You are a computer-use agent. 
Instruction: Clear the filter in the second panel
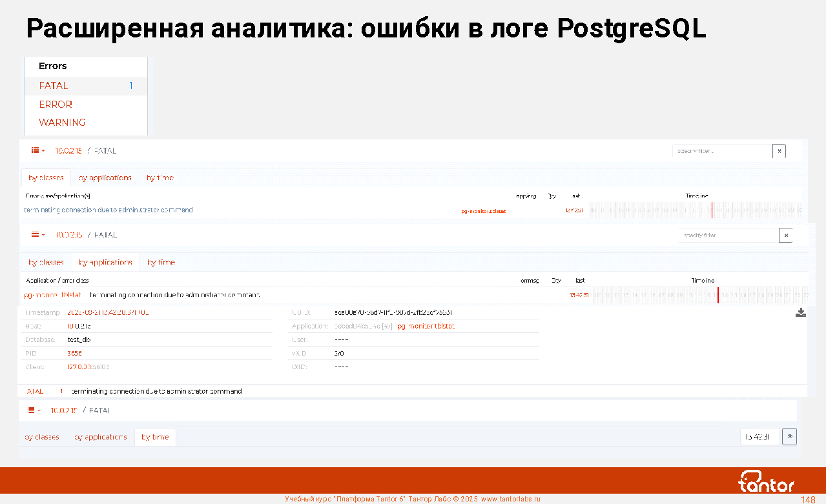(x=786, y=236)
